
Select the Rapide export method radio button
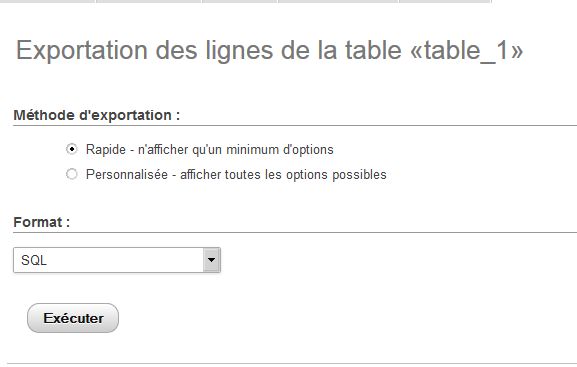pos(72,149)
